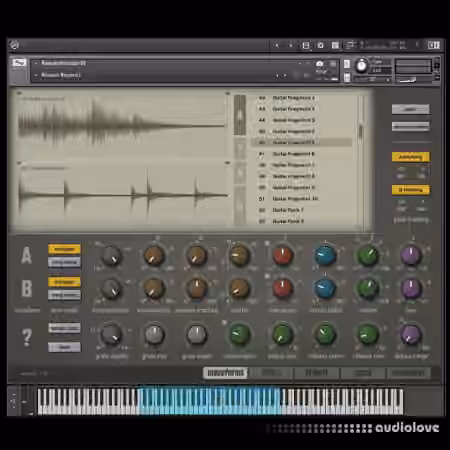Select Guitar Fragment 6 in waveform list
Viewport: 450px width, 450px height.
coord(301,154)
